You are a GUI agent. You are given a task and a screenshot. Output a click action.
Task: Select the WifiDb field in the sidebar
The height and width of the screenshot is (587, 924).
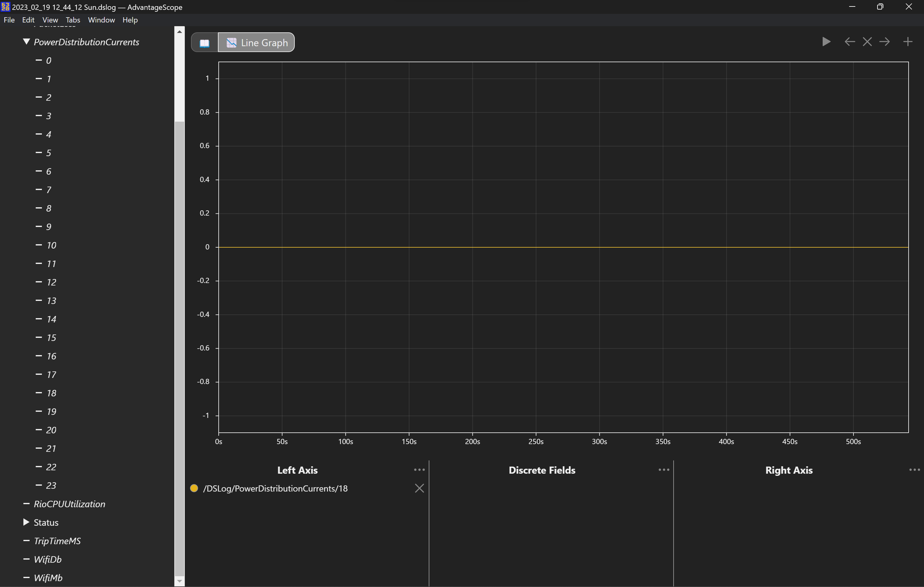[x=47, y=559]
